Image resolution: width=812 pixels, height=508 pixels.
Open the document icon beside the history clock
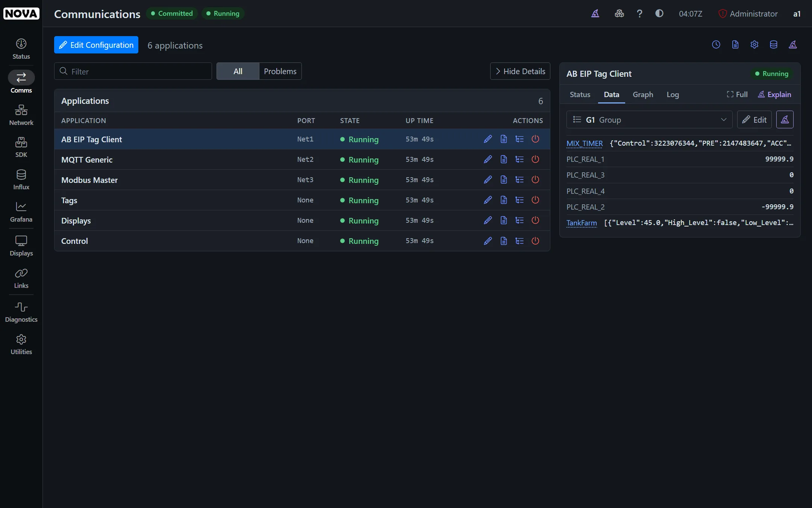click(x=735, y=44)
